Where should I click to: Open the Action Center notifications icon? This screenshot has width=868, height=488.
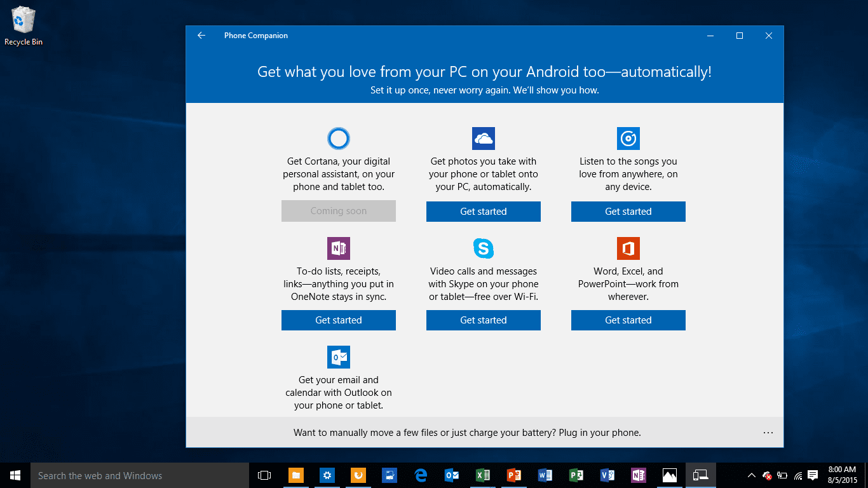click(x=813, y=475)
